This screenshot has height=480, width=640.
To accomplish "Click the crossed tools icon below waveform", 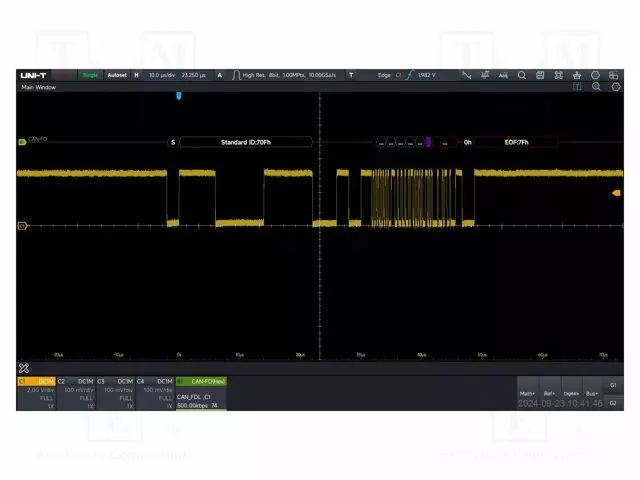I will (x=24, y=368).
